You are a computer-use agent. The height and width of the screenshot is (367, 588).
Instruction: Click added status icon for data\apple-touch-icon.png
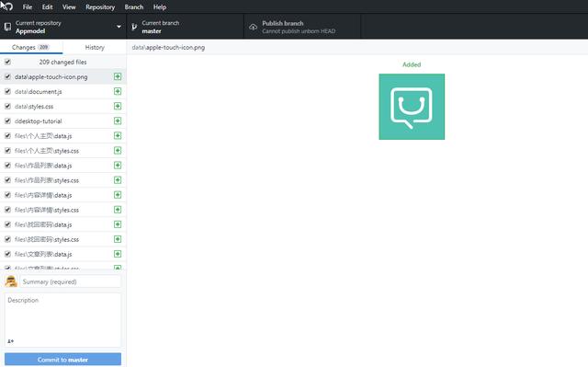coord(118,76)
